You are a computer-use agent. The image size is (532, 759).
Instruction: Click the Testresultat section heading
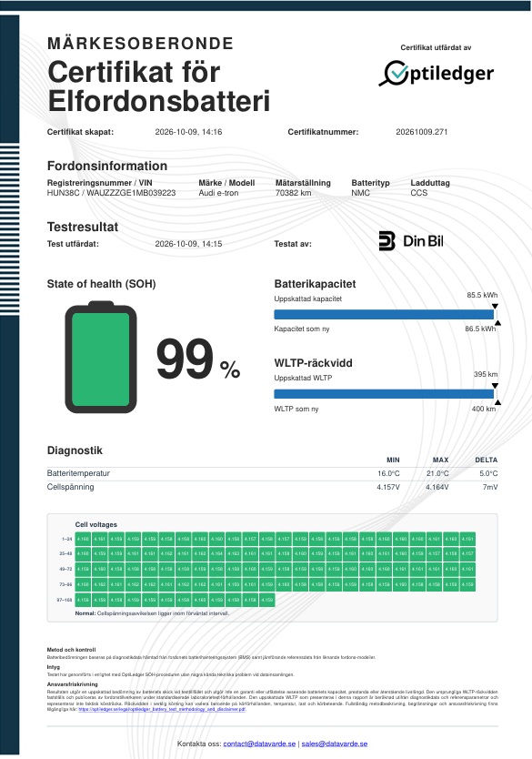click(x=83, y=227)
